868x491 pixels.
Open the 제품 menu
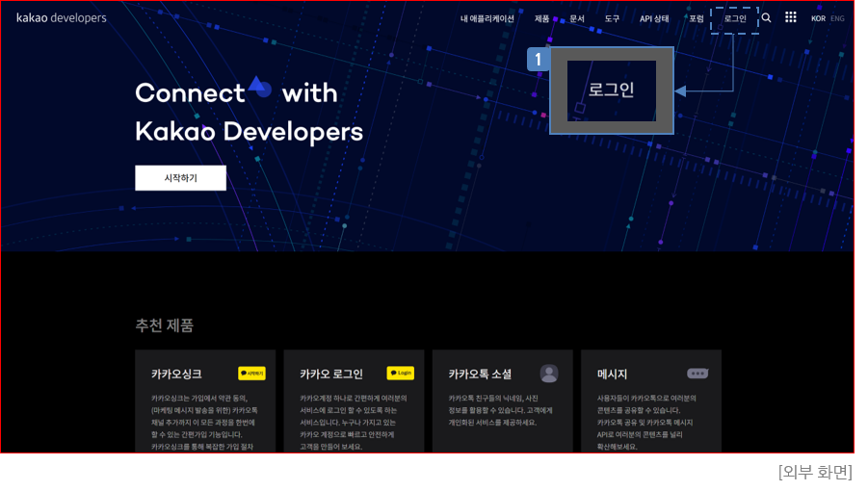(x=541, y=18)
